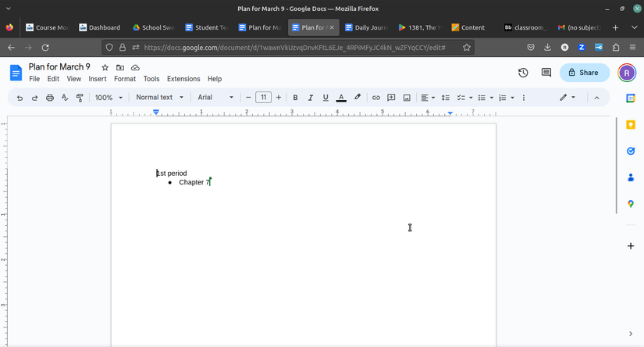Click the Print icon in toolbar
This screenshot has width=644, height=347.
pos(50,98)
